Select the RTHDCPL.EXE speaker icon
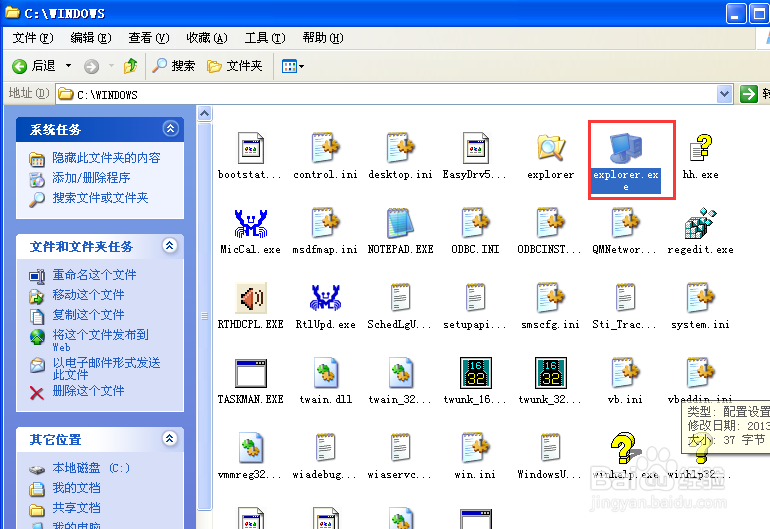 click(x=251, y=298)
